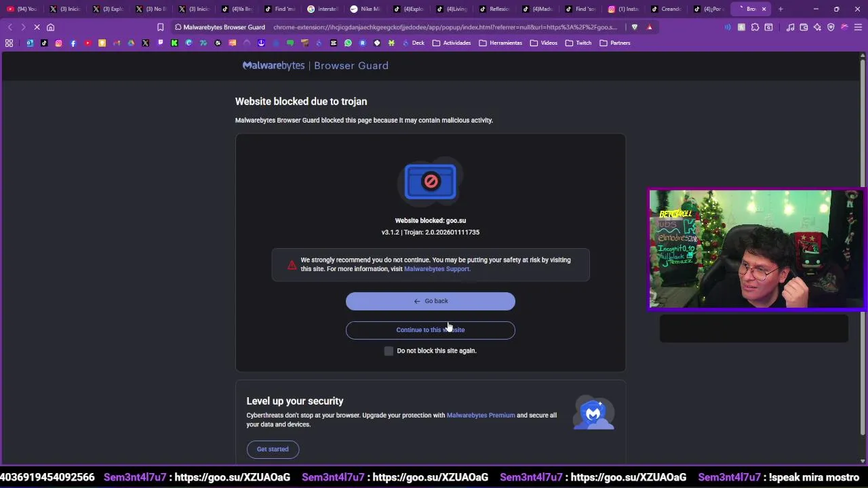Switch to the Nike tab
The height and width of the screenshot is (488, 868).
[x=365, y=9]
